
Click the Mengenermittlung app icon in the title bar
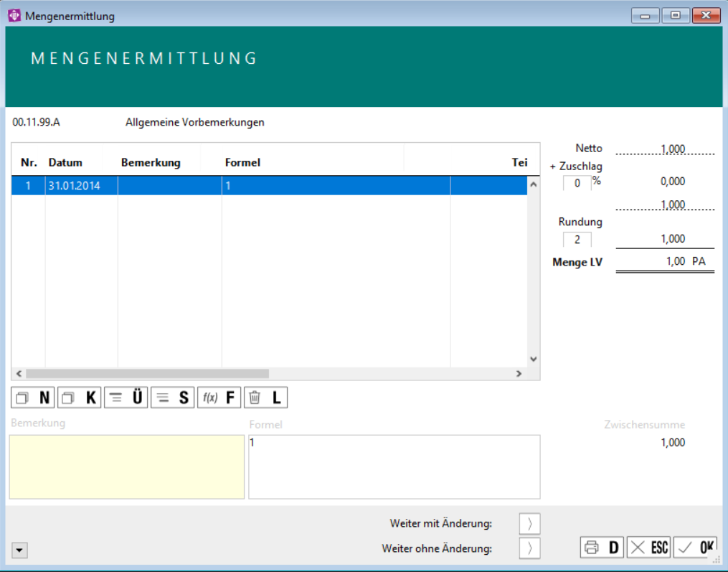tap(14, 15)
